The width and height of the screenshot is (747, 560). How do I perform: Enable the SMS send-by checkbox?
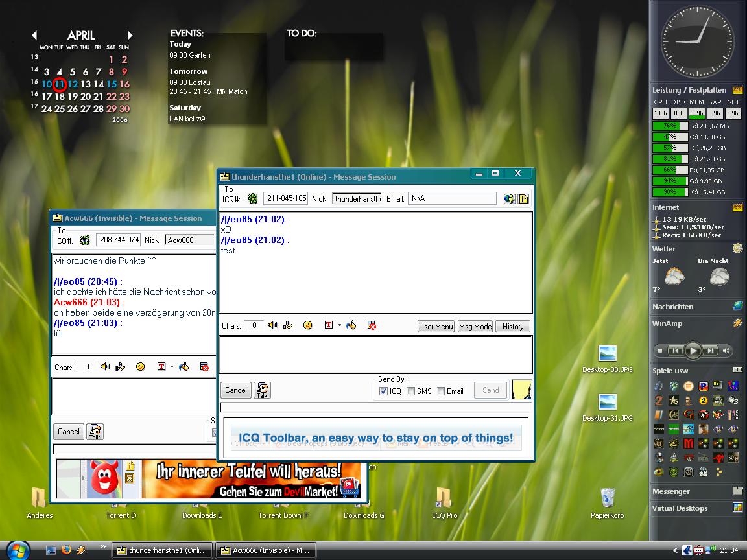click(x=411, y=391)
